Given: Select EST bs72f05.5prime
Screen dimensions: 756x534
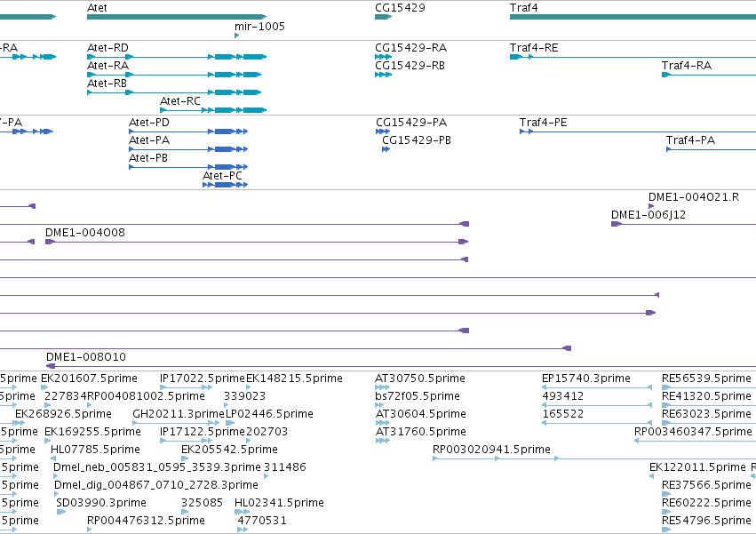Looking at the screenshot, I should (379, 405).
